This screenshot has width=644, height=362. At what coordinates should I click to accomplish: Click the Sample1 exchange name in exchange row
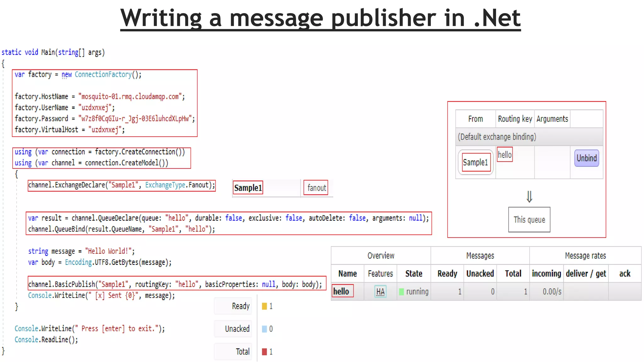click(248, 188)
